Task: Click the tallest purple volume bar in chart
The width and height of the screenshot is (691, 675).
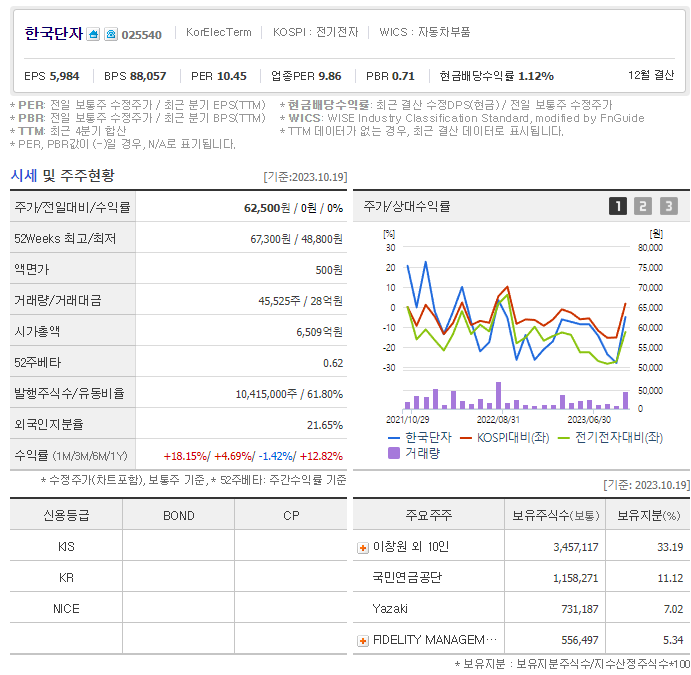Action: point(498,396)
